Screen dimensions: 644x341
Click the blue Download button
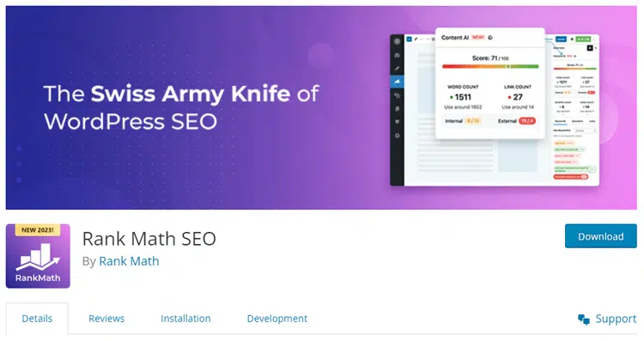[x=601, y=236]
